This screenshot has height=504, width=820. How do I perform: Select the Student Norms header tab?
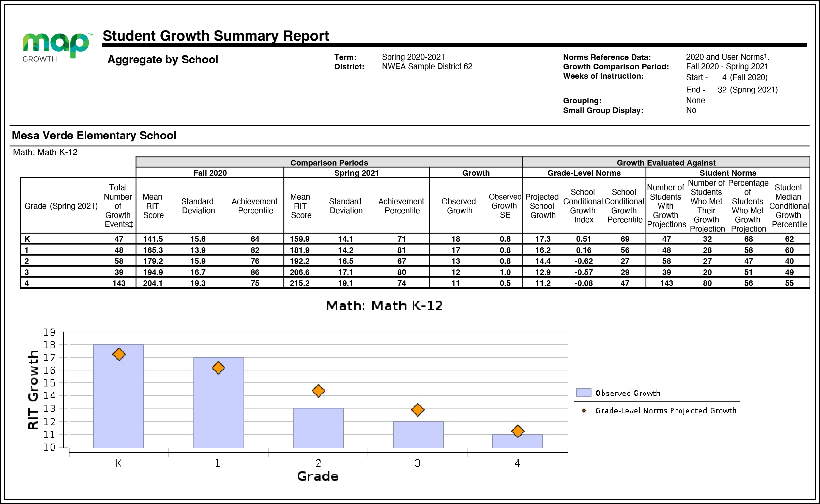727,173
